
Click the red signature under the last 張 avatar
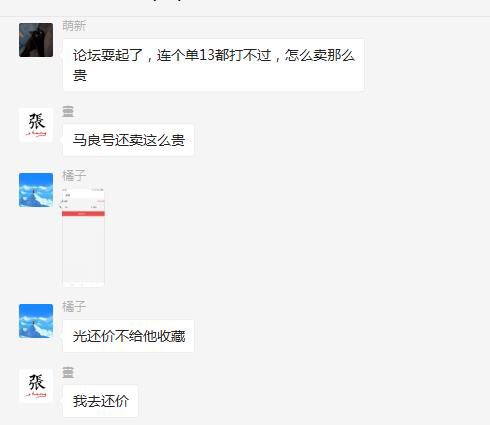coord(36,395)
